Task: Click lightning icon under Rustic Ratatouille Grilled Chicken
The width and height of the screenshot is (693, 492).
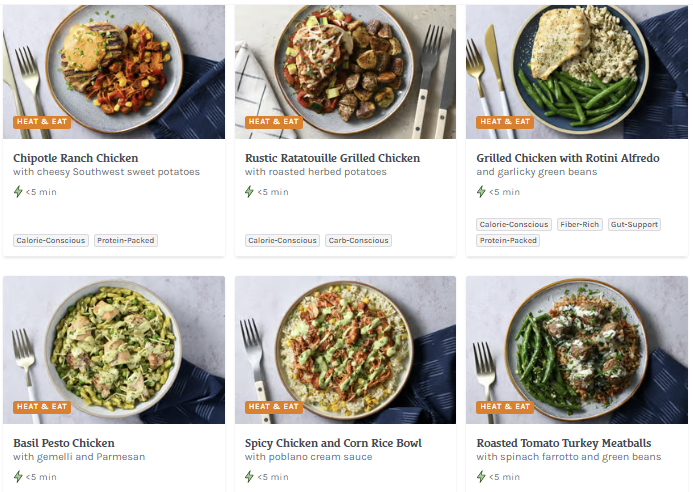Action: pos(250,192)
